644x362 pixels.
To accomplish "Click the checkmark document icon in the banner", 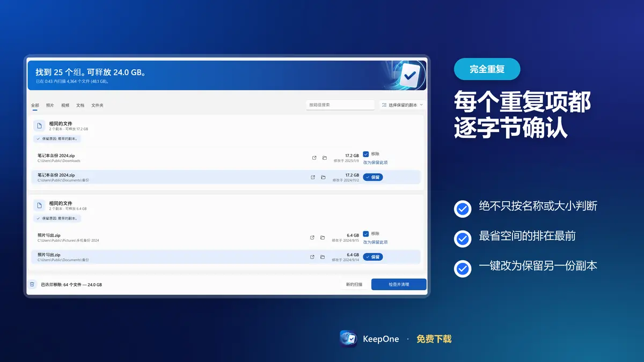I will [410, 76].
